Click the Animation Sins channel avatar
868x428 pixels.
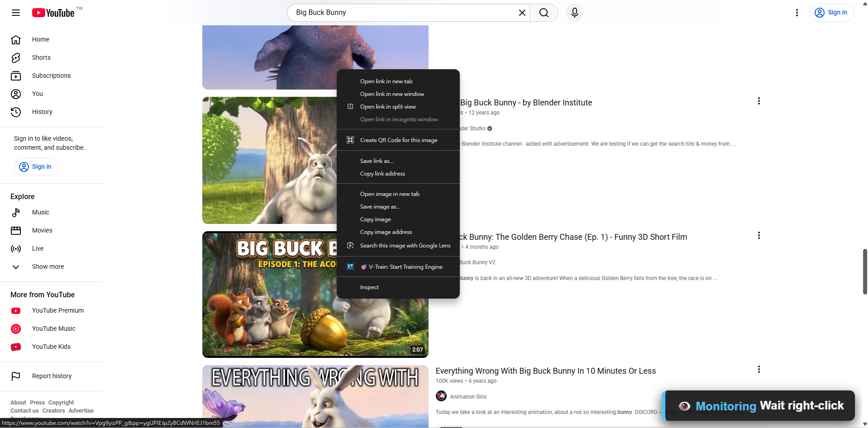tap(441, 396)
